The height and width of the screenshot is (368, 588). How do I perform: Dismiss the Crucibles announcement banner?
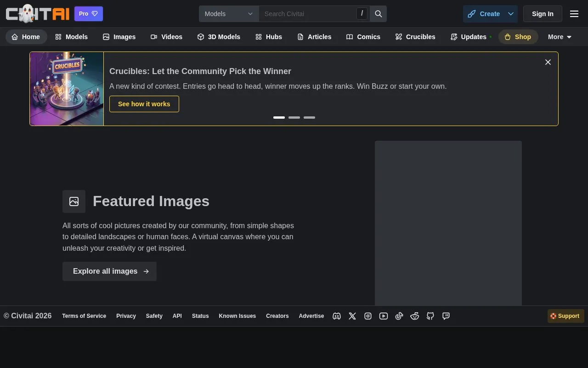pos(548,62)
